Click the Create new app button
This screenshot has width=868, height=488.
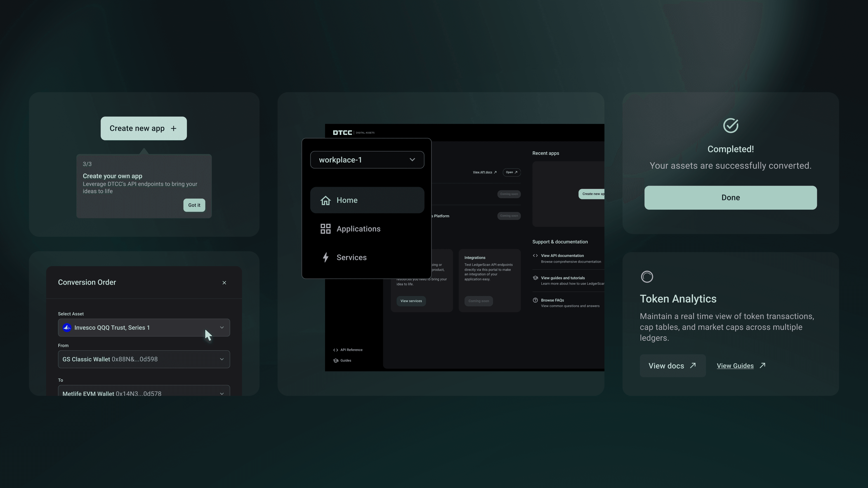pyautogui.click(x=144, y=128)
